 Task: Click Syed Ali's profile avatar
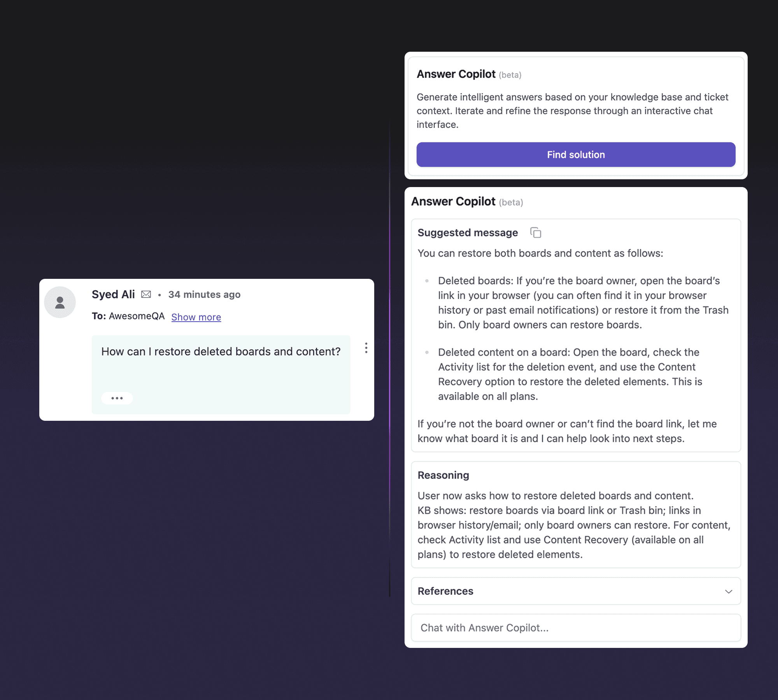coord(60,302)
